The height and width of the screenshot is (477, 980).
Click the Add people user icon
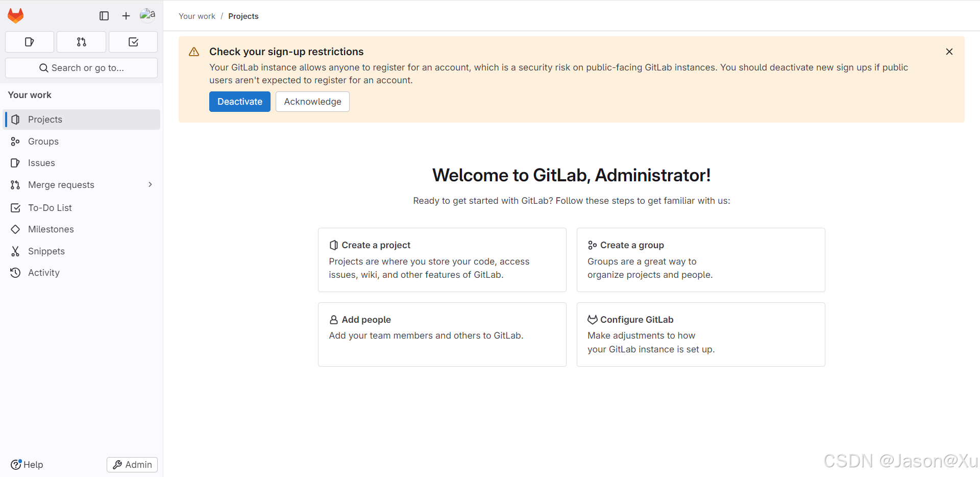pyautogui.click(x=334, y=320)
